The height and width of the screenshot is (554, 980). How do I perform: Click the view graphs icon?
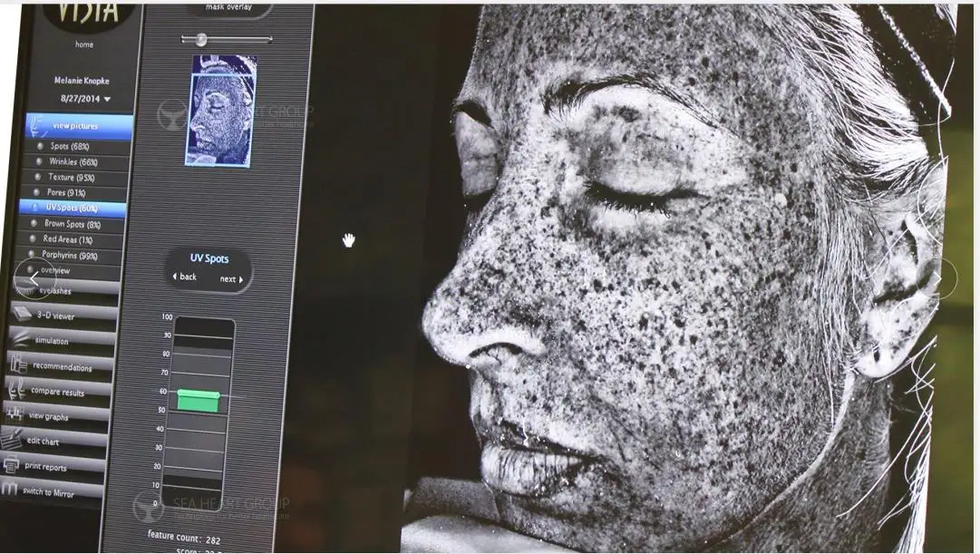pos(14,413)
